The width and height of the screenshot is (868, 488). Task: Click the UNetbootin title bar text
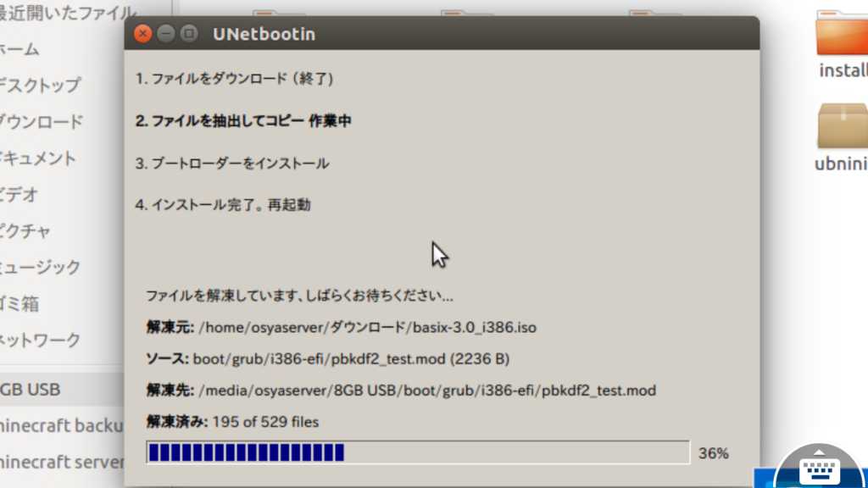tap(264, 34)
